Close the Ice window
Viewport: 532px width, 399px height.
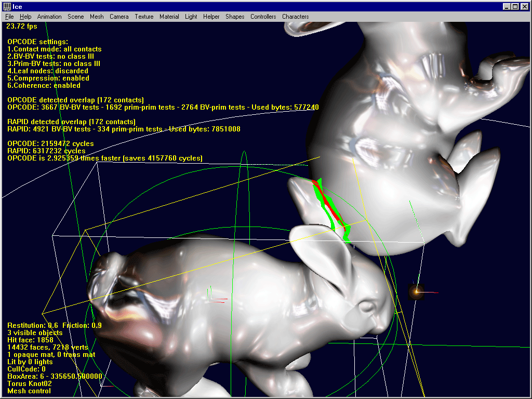click(x=525, y=6)
